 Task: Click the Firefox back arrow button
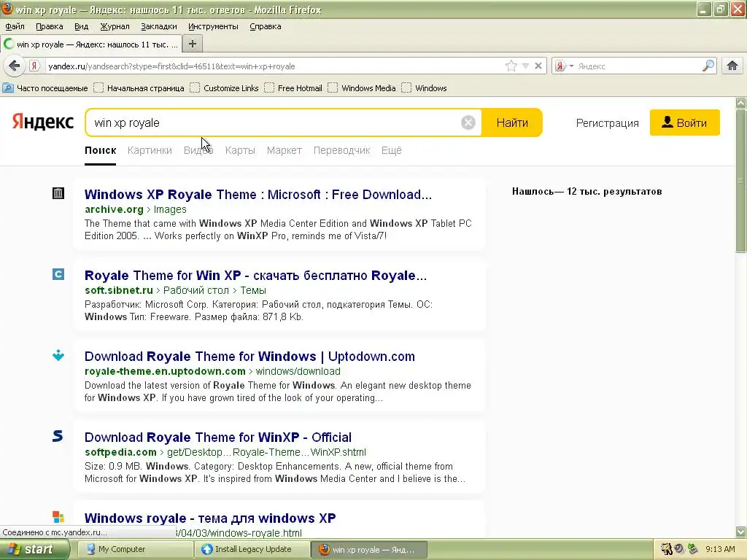tap(15, 66)
